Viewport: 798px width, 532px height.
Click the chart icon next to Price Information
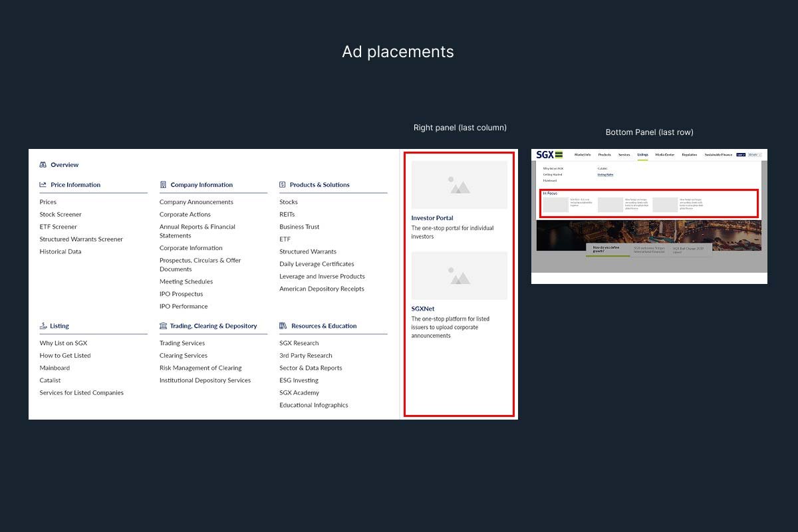pyautogui.click(x=43, y=185)
